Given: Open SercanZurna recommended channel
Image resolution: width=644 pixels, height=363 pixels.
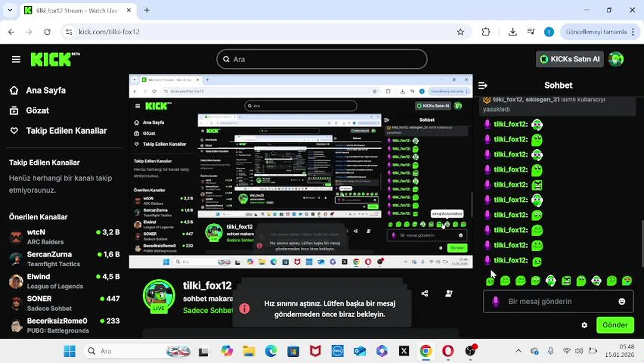Looking at the screenshot, I should pos(65,259).
